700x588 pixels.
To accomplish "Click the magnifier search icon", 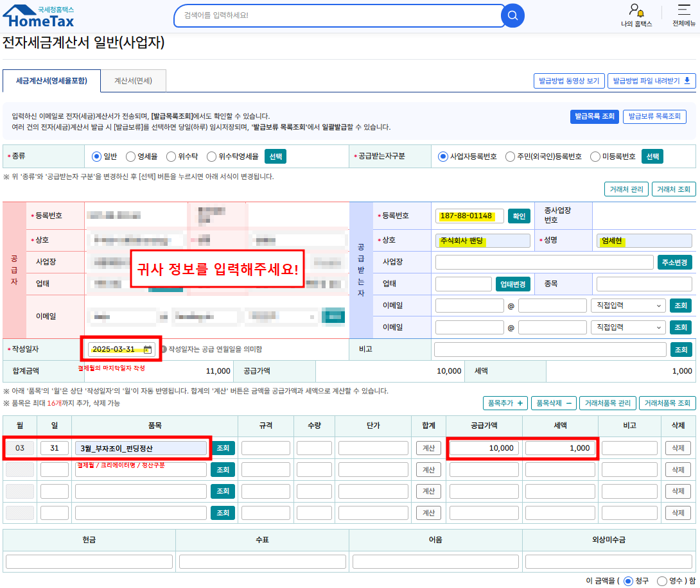I will 512,15.
